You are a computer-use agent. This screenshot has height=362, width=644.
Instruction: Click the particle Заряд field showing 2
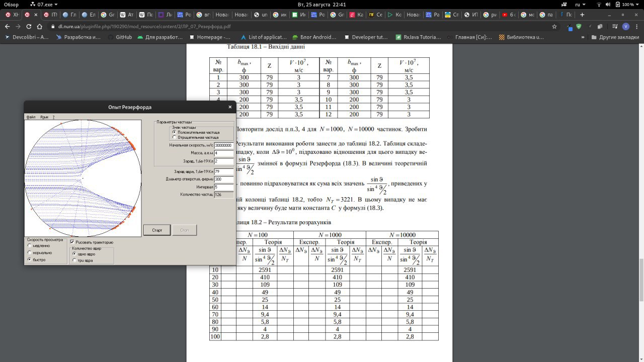pyautogui.click(x=224, y=161)
